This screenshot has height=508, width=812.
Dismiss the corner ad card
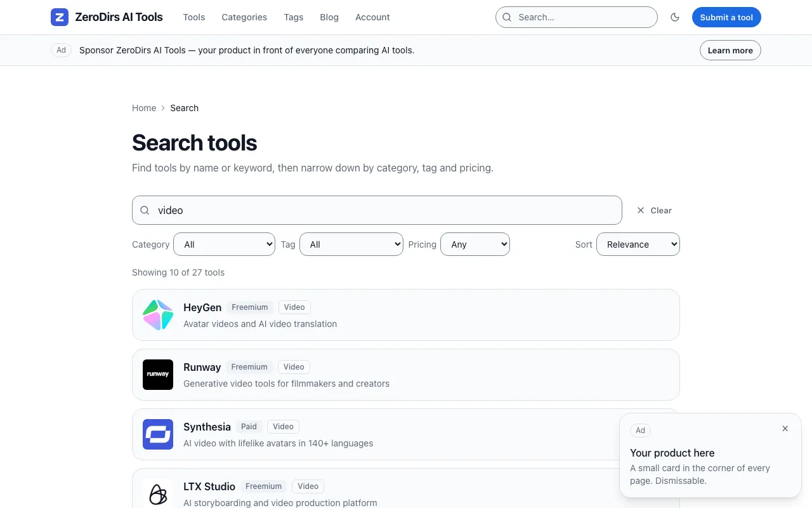(x=785, y=429)
